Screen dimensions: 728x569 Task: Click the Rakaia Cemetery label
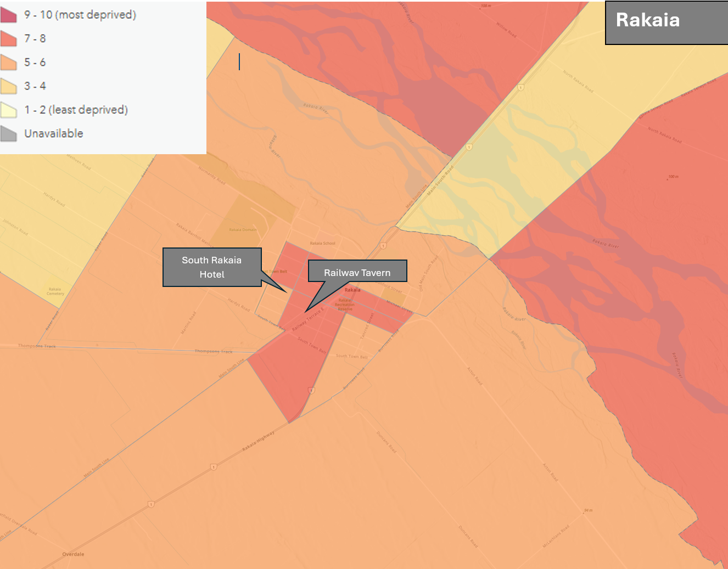coord(55,291)
